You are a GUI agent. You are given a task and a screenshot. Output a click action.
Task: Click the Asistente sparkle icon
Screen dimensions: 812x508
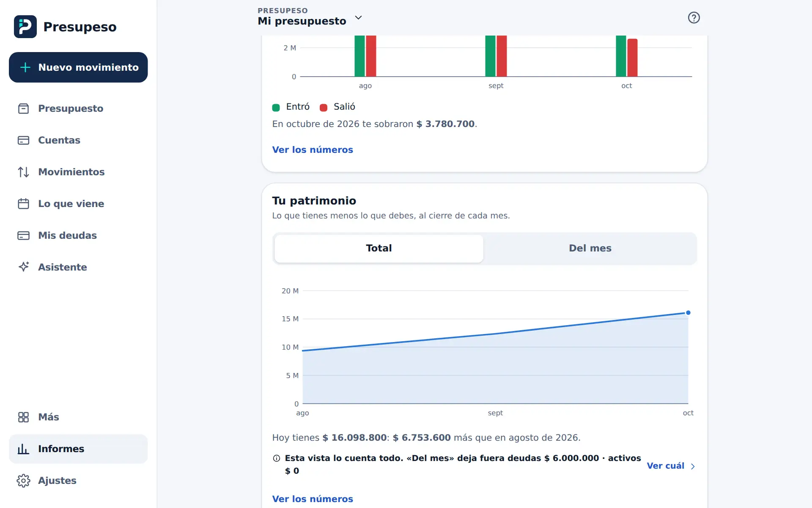(24, 267)
